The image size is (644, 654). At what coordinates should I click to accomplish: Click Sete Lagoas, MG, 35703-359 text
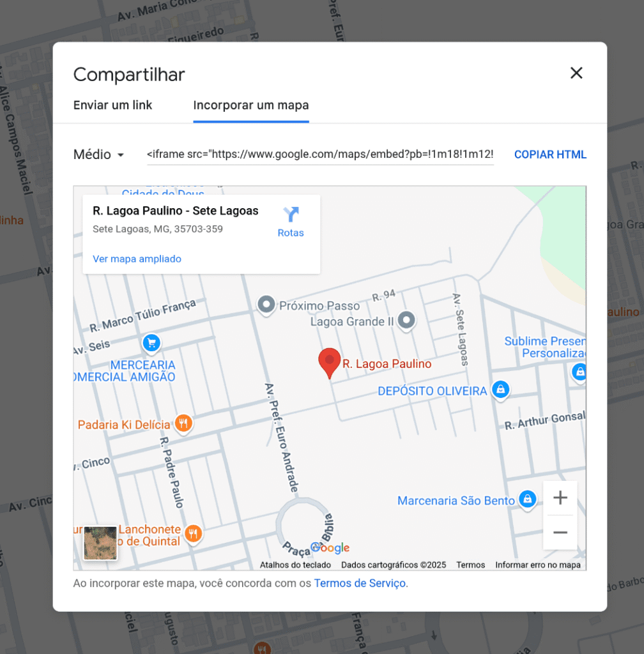(x=158, y=229)
